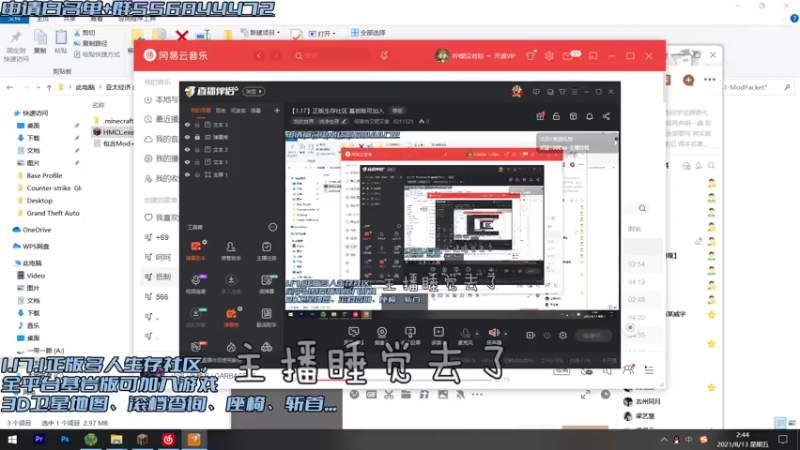Click the notification bell in the stream header
This screenshot has width=800, height=450.
pos(589,116)
